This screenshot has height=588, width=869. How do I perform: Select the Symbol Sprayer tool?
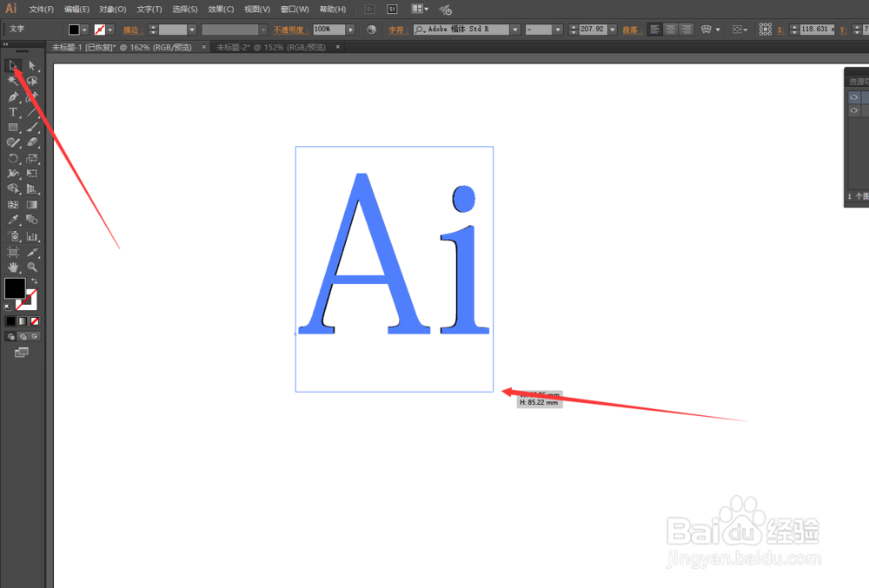tap(13, 236)
